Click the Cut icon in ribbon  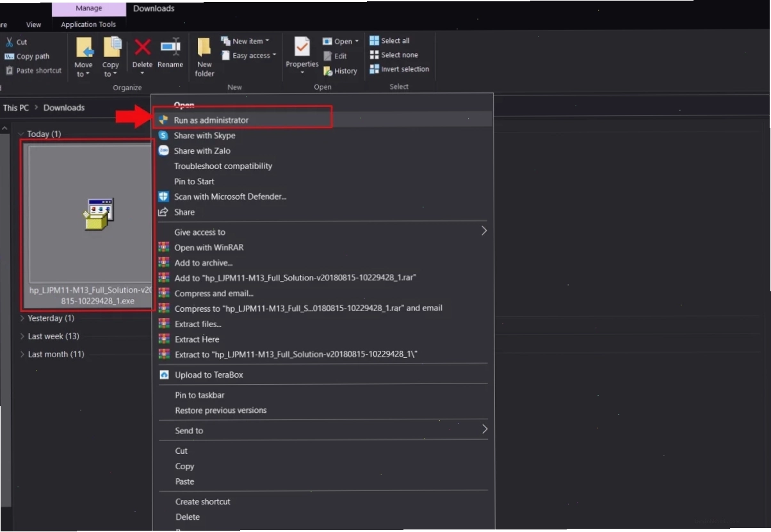click(10, 42)
